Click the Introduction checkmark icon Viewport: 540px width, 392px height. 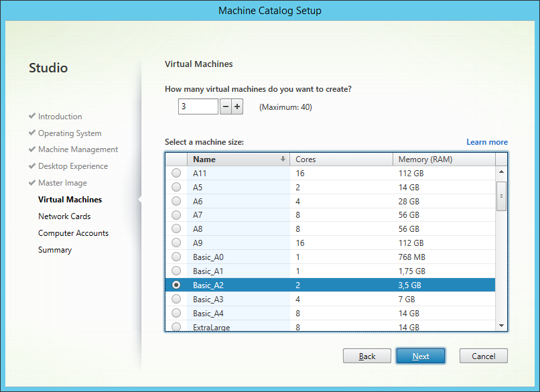point(32,116)
